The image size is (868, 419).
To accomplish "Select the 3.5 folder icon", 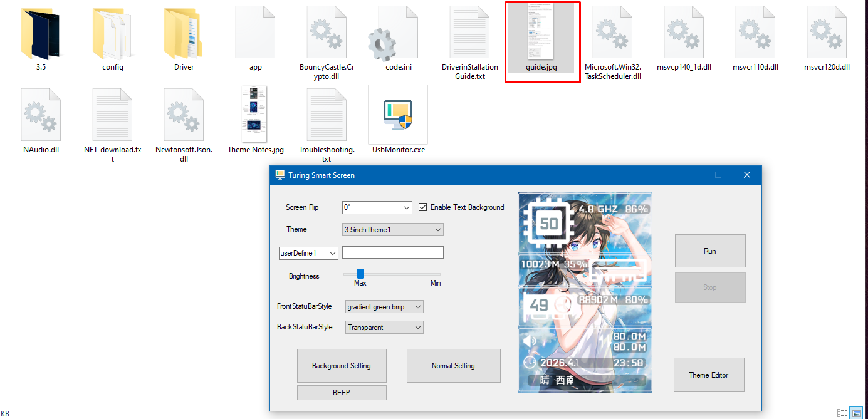I will (x=41, y=33).
